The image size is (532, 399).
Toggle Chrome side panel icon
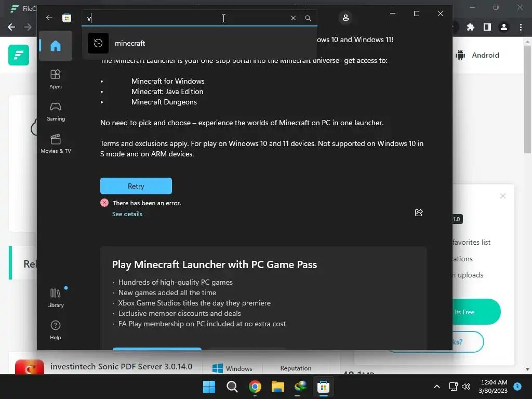pyautogui.click(x=487, y=27)
